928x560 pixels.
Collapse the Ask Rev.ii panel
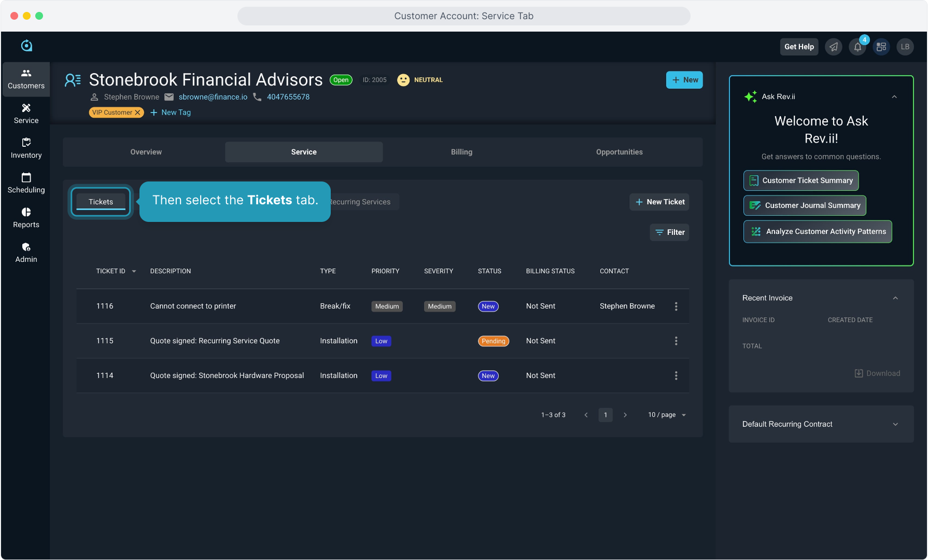coord(894,97)
